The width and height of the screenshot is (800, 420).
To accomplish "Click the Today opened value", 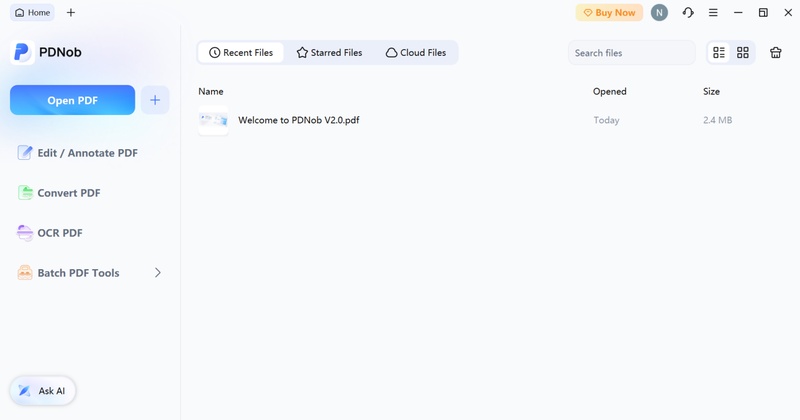I will [606, 120].
